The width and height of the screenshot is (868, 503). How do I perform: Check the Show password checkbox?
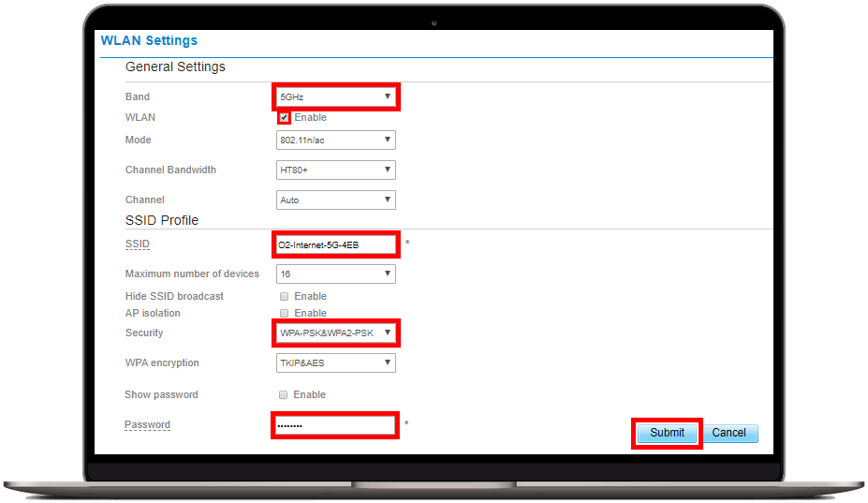(284, 395)
